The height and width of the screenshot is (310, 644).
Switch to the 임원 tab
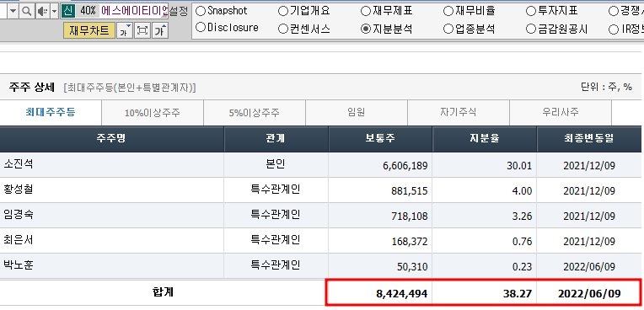[x=356, y=113]
